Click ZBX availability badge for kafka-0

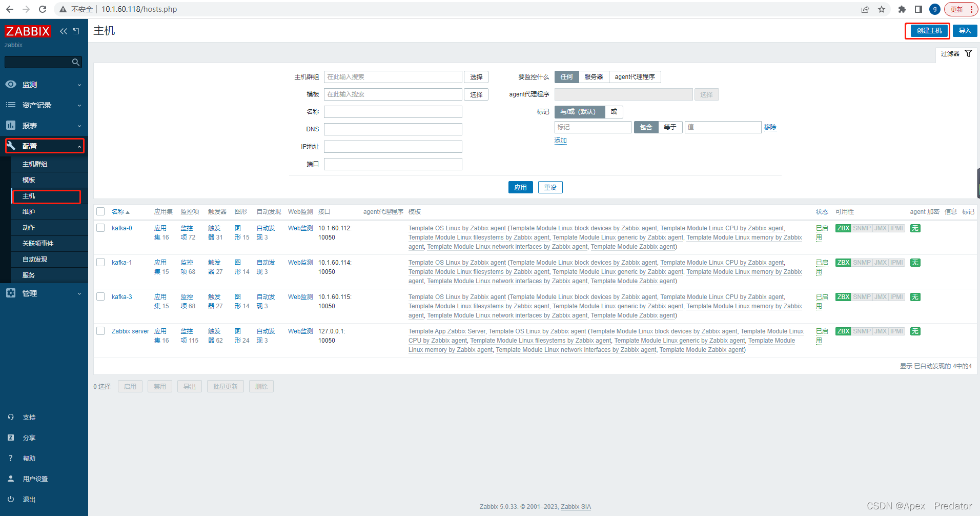click(x=843, y=228)
